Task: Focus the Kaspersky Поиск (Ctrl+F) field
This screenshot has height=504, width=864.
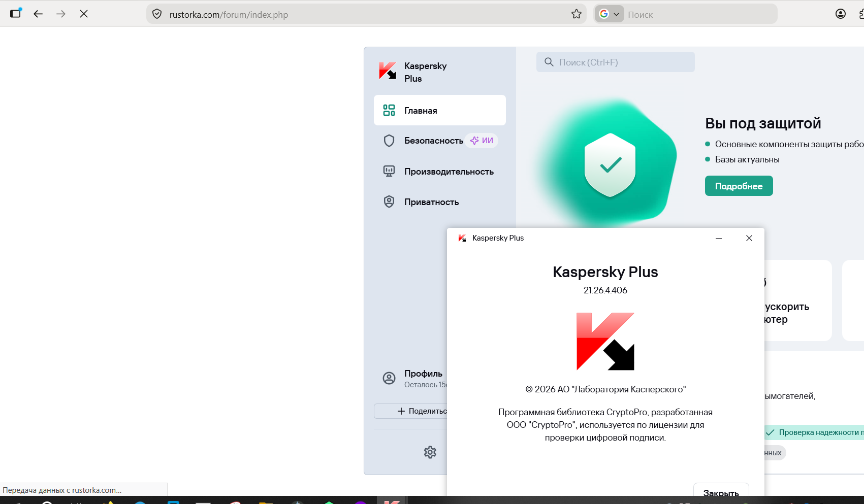Action: 616,62
